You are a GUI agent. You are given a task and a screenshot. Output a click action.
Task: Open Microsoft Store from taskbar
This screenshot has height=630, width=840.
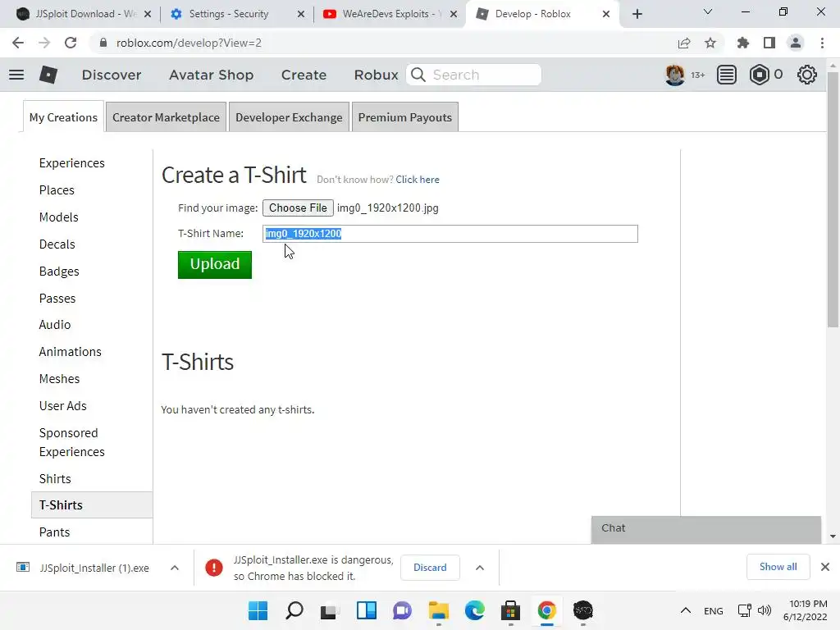510,610
